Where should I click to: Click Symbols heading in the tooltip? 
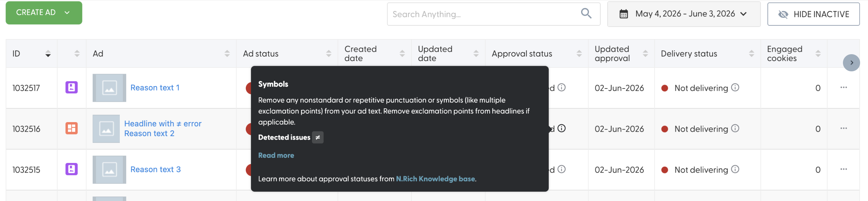273,84
